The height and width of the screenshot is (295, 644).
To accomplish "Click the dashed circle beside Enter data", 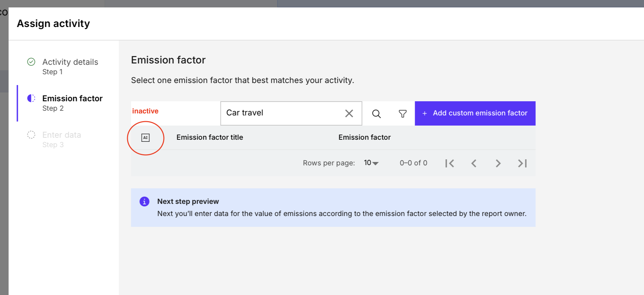I will point(31,135).
